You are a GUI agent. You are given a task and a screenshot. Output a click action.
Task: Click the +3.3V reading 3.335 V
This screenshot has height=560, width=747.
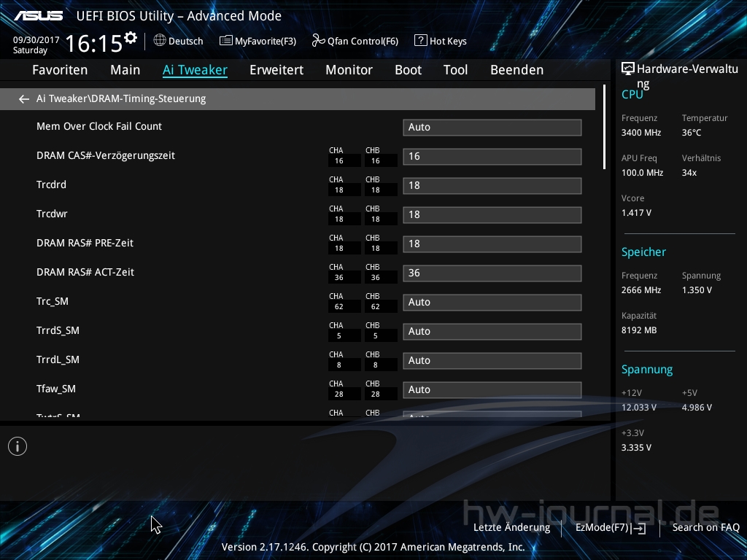click(x=636, y=448)
